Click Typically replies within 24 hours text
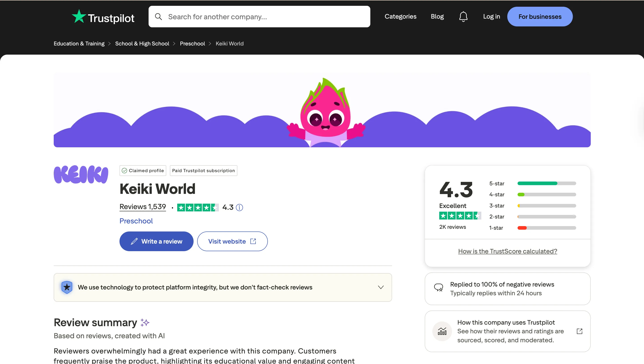Screen dimensions: 644x364 point(496,293)
